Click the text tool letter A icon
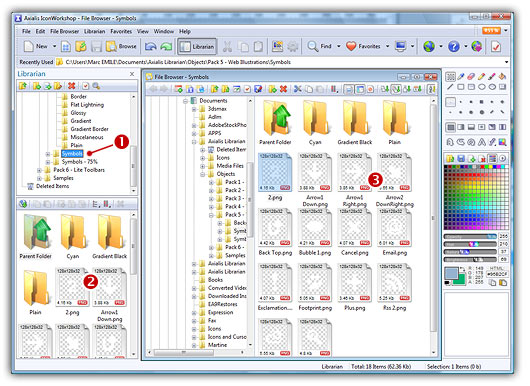The width and height of the screenshot is (530, 386). coord(481,142)
